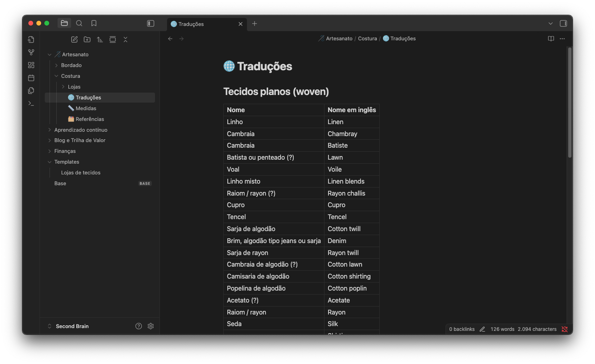The width and height of the screenshot is (595, 364).
Task: Toggle the right sidebar
Action: coord(563,24)
